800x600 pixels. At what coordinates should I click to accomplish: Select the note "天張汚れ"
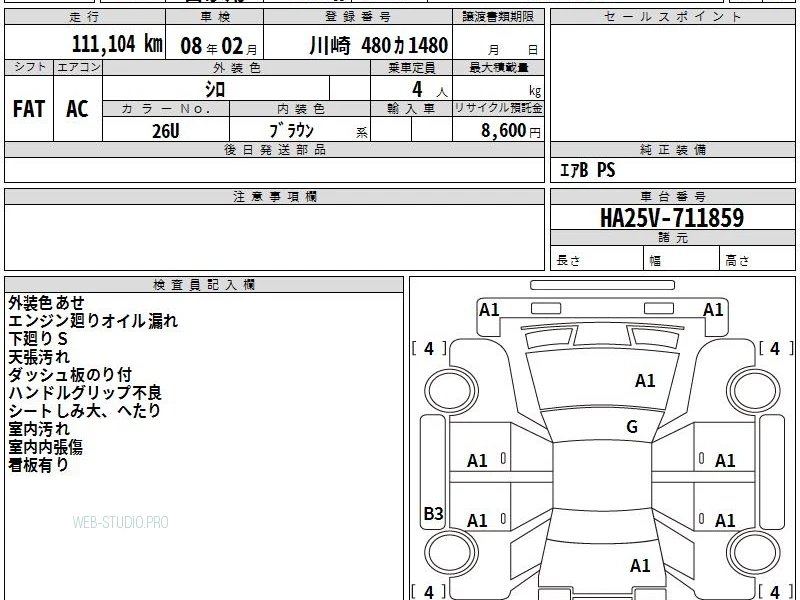39,357
